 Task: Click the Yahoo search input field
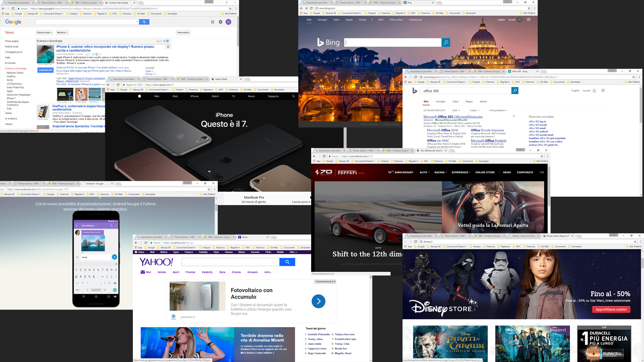(230, 262)
